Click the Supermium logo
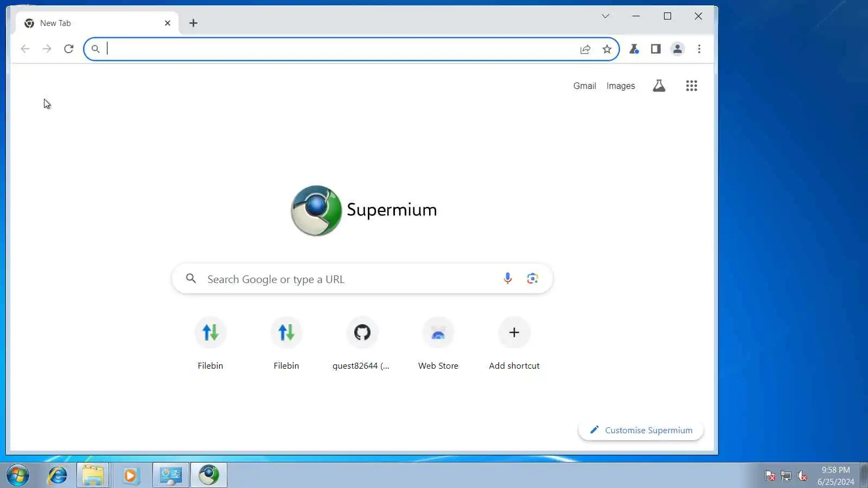 point(363,210)
